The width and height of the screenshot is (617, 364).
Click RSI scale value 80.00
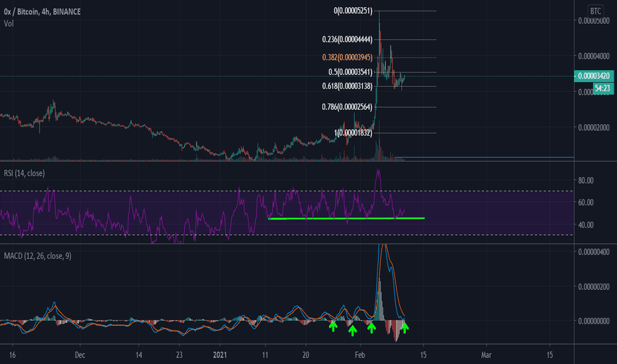[x=586, y=181]
